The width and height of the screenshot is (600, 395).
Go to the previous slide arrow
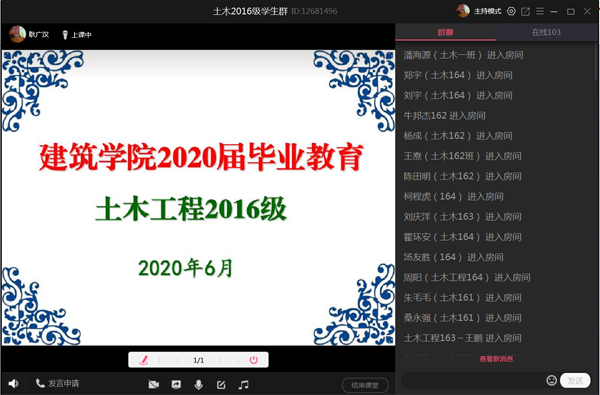tap(178, 360)
